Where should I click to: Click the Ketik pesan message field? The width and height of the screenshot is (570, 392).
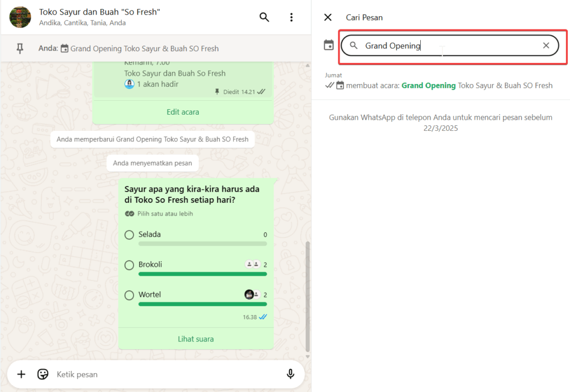click(x=167, y=374)
